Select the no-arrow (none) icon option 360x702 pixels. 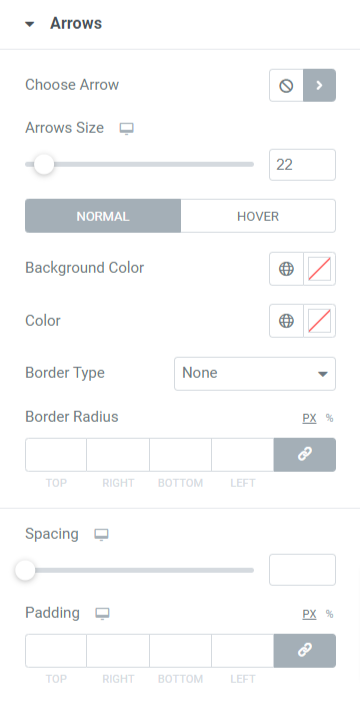(x=286, y=85)
